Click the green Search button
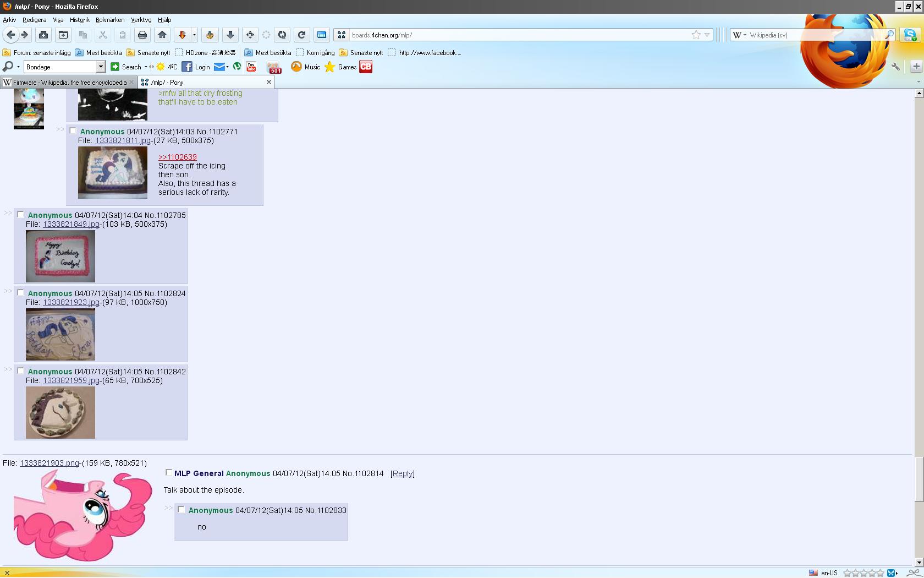The height and width of the screenshot is (578, 924). [126, 67]
